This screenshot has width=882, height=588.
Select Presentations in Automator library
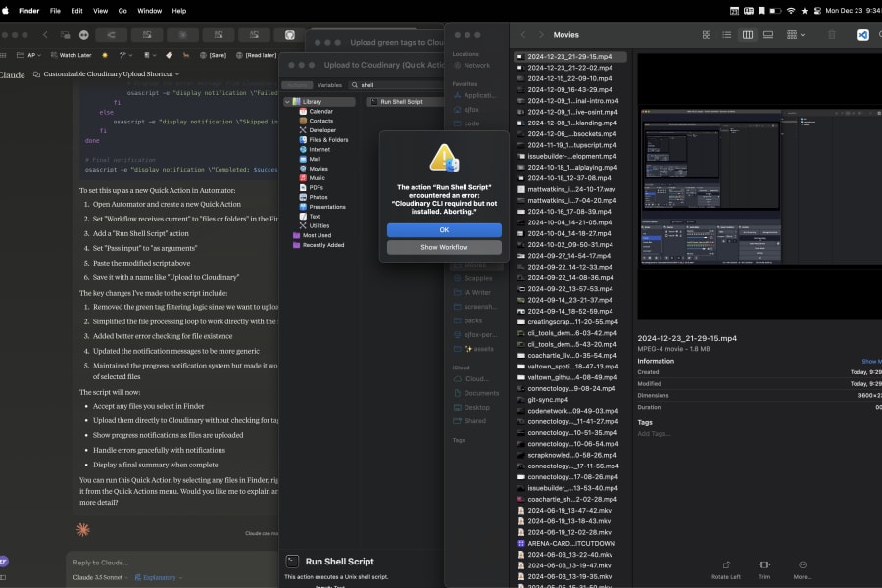[x=326, y=207]
